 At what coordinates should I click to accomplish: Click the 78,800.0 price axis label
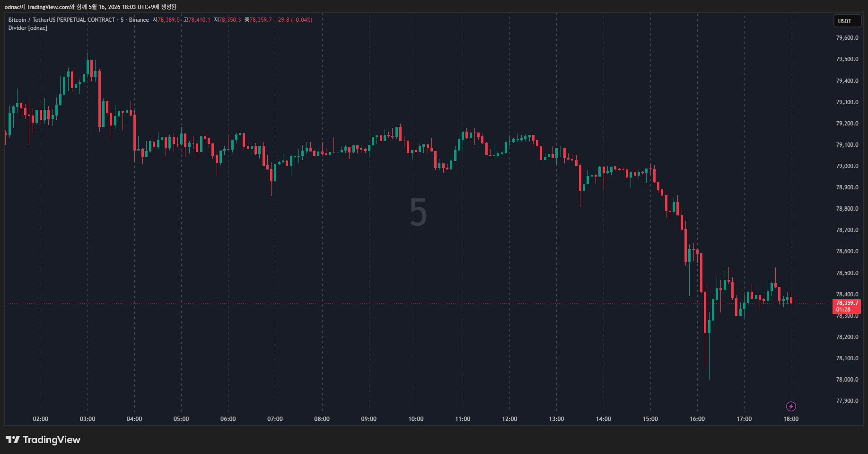(x=847, y=209)
